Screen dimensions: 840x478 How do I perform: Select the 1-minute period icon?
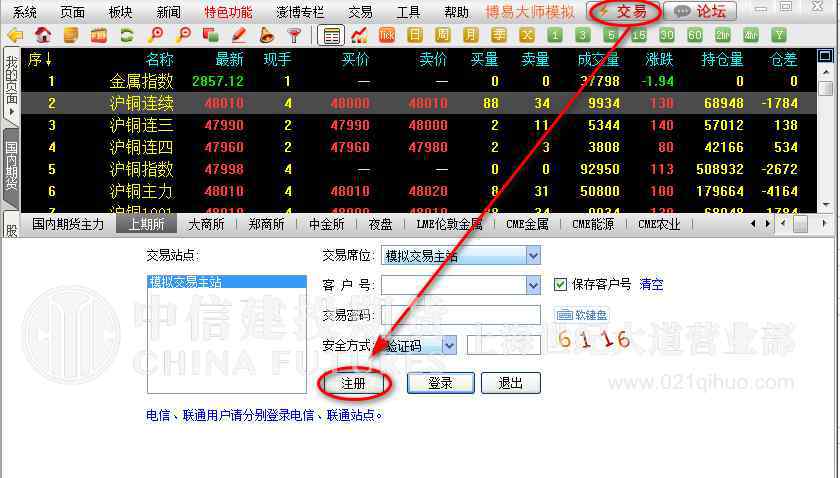[554, 35]
